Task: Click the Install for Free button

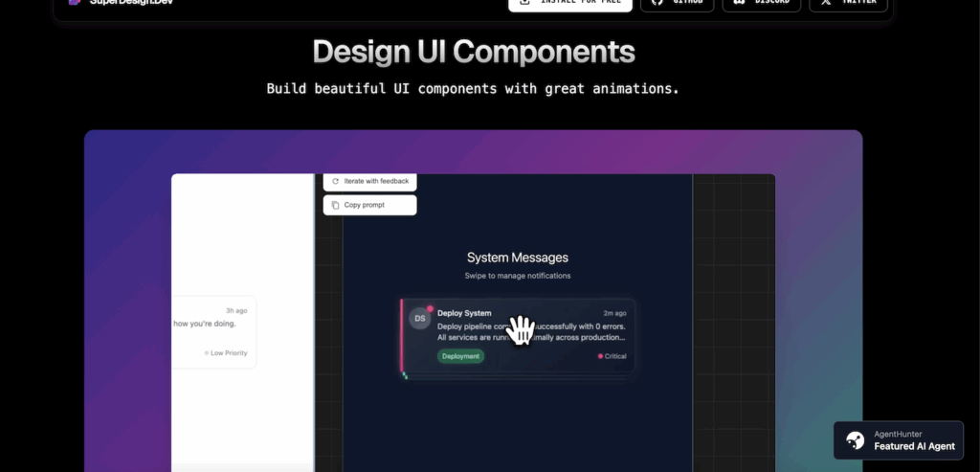Action: click(569, 3)
